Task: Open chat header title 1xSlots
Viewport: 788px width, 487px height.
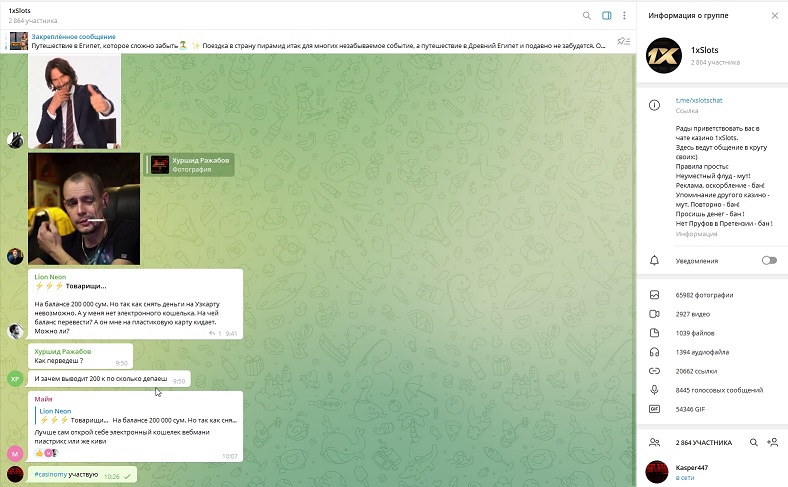Action: click(x=20, y=11)
